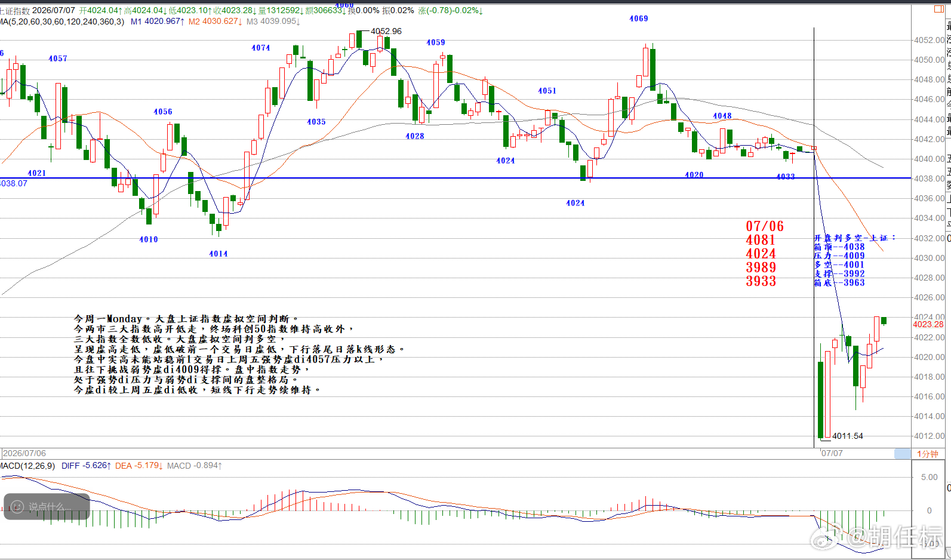Select the 1分钟 period label

928,454
